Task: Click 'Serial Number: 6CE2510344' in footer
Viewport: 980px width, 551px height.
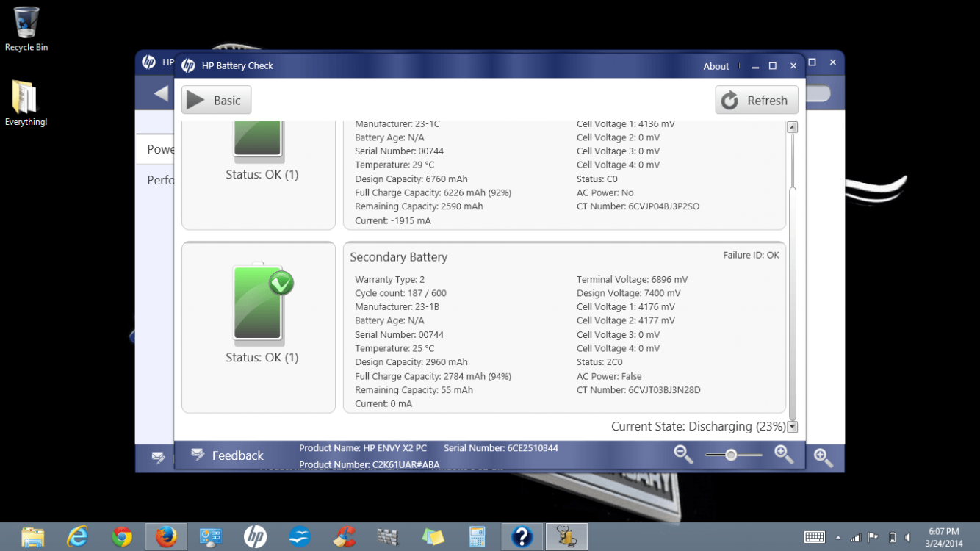Action: [500, 448]
